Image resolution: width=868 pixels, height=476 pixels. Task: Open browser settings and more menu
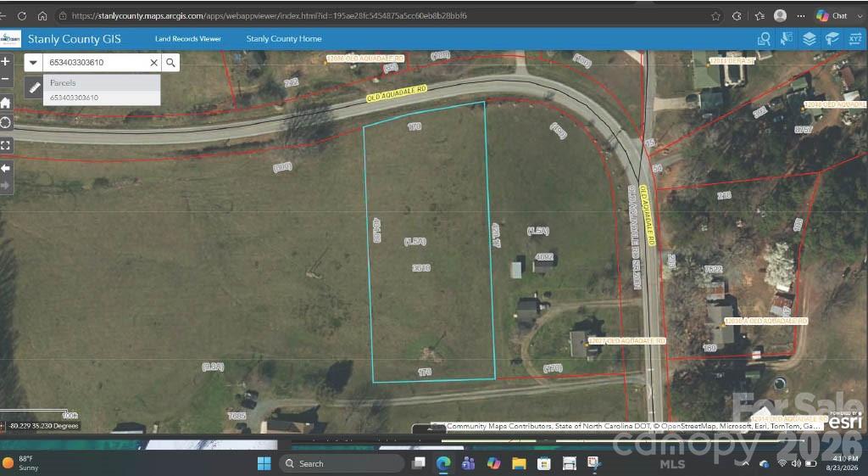pos(800,16)
